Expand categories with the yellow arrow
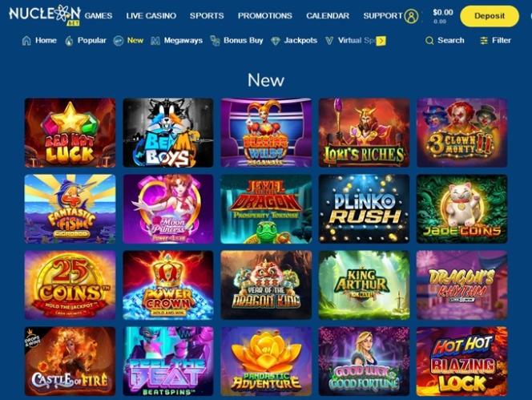 tap(381, 41)
